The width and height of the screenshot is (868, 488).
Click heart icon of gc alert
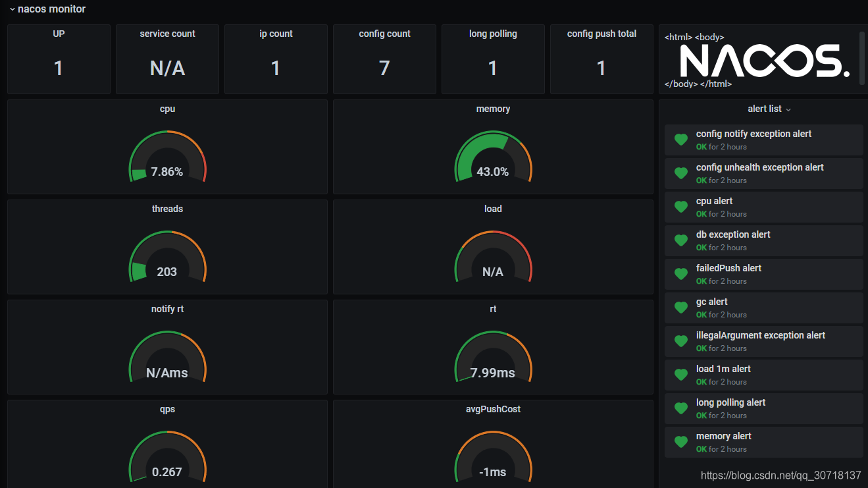[x=681, y=308]
